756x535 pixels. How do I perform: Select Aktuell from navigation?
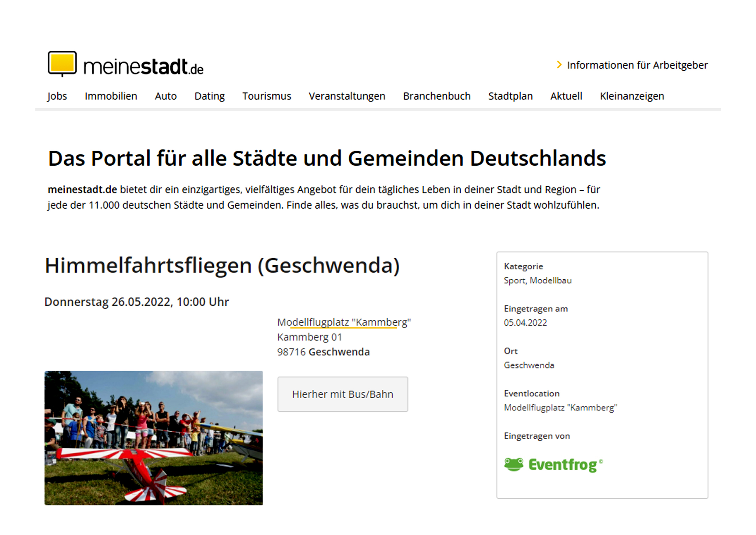tap(566, 96)
